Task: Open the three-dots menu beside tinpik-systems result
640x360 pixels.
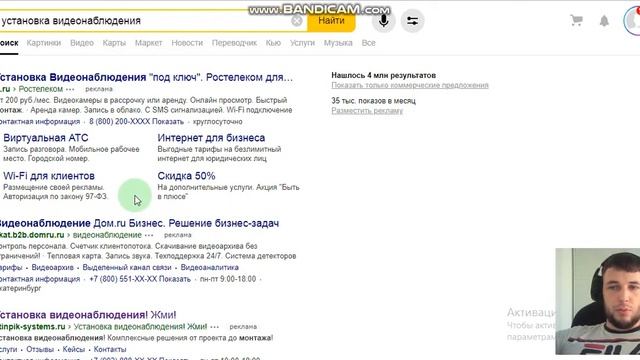Action: pyautogui.click(x=214, y=327)
